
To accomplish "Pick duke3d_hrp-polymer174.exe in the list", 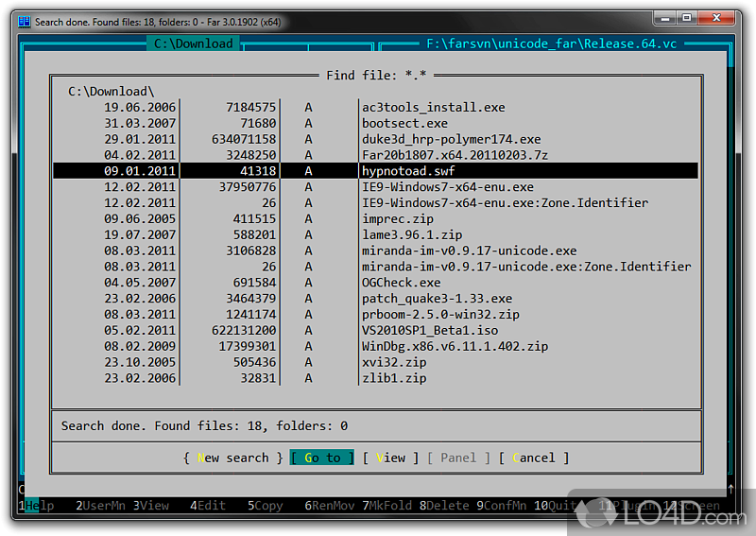I will [x=451, y=139].
